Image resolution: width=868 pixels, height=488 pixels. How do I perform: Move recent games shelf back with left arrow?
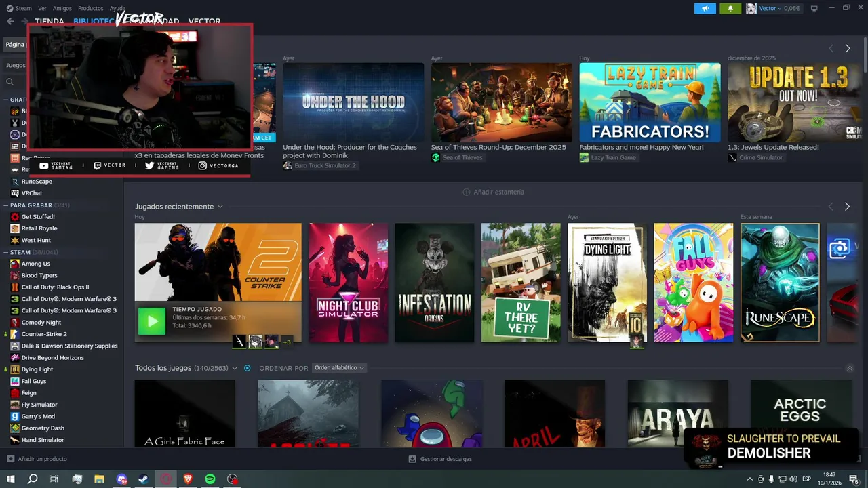(831, 206)
